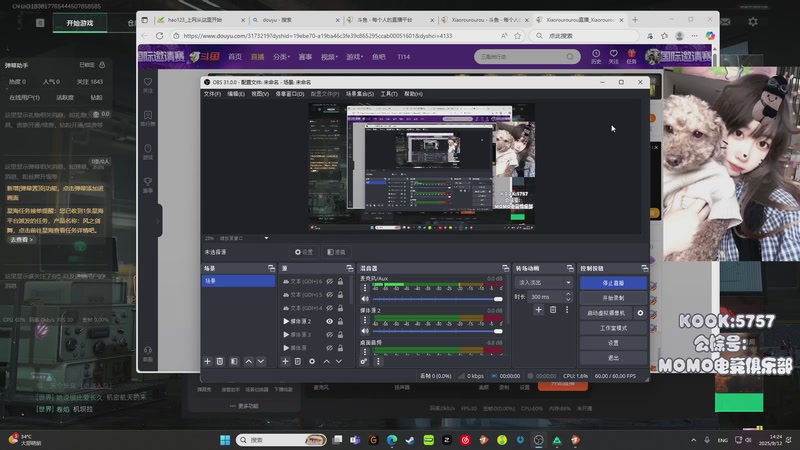Hide the 媒体源 2 source via eye

pyautogui.click(x=330, y=321)
